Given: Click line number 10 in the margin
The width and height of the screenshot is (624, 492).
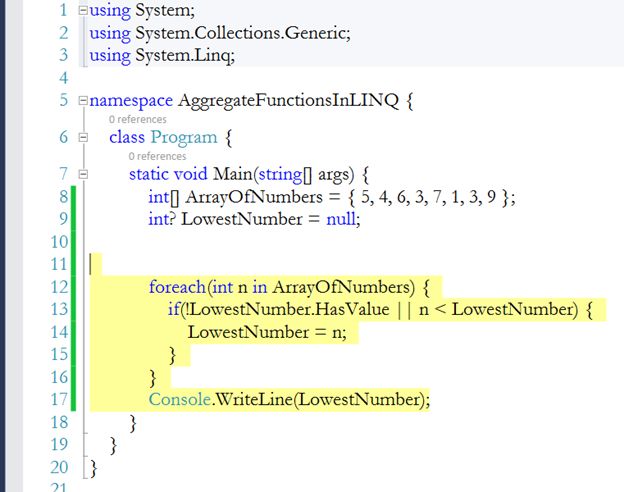Looking at the screenshot, I should (60, 242).
